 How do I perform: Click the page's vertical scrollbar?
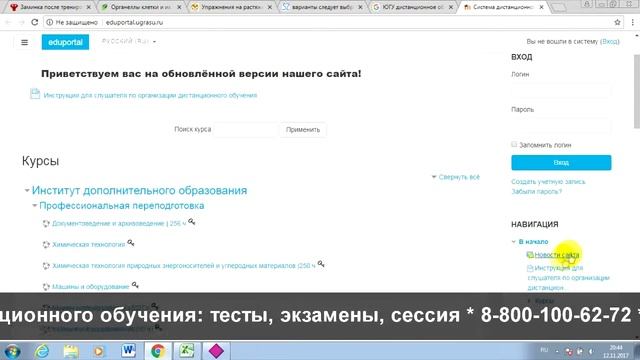[x=637, y=92]
